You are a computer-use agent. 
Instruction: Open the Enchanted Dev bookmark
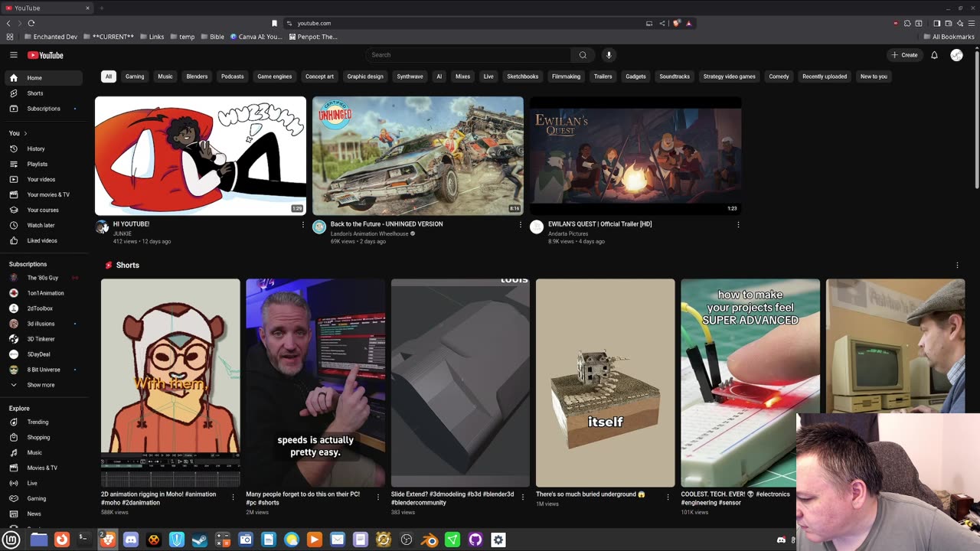[51, 37]
